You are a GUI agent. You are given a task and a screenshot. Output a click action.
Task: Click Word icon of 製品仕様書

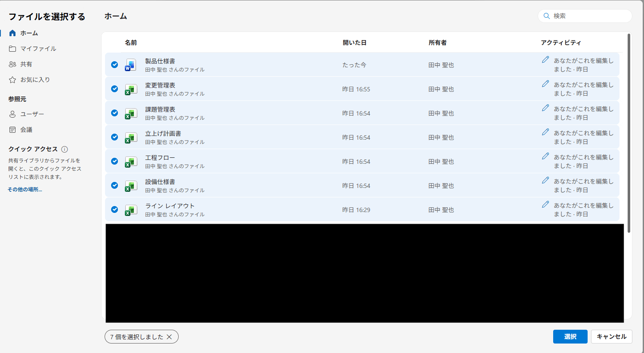click(x=130, y=65)
